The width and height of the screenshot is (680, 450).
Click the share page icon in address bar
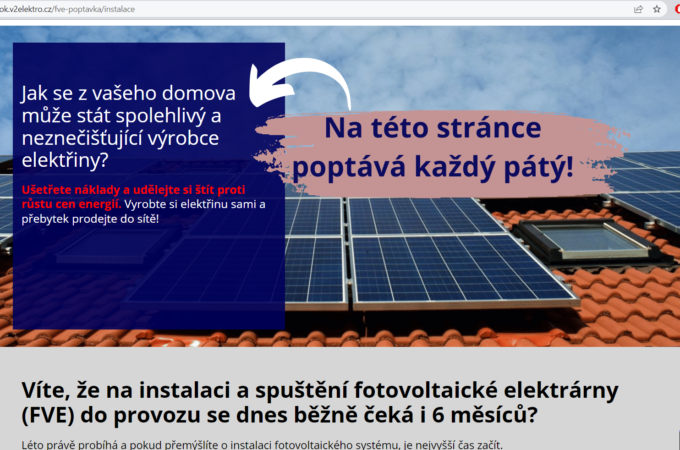pyautogui.click(x=638, y=8)
